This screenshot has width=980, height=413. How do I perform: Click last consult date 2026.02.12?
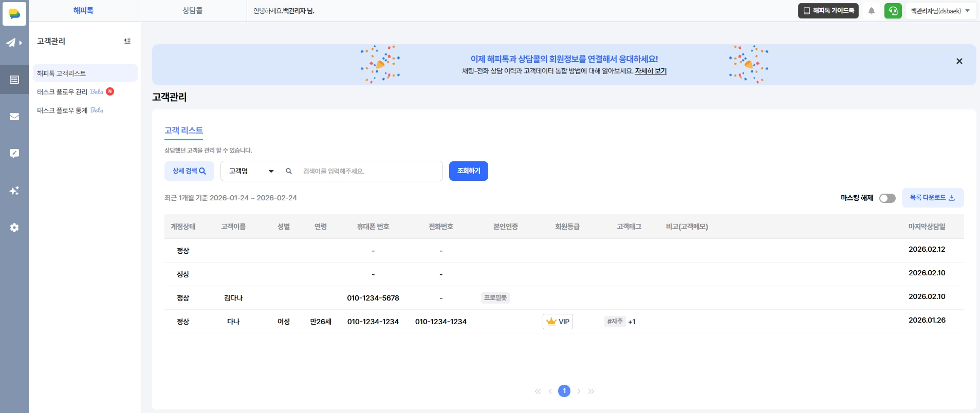(927, 249)
